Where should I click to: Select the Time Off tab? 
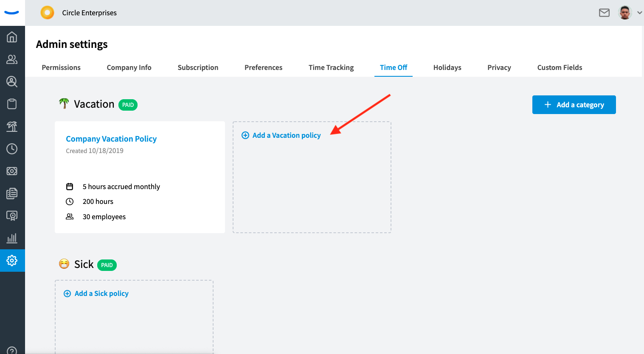tap(394, 67)
